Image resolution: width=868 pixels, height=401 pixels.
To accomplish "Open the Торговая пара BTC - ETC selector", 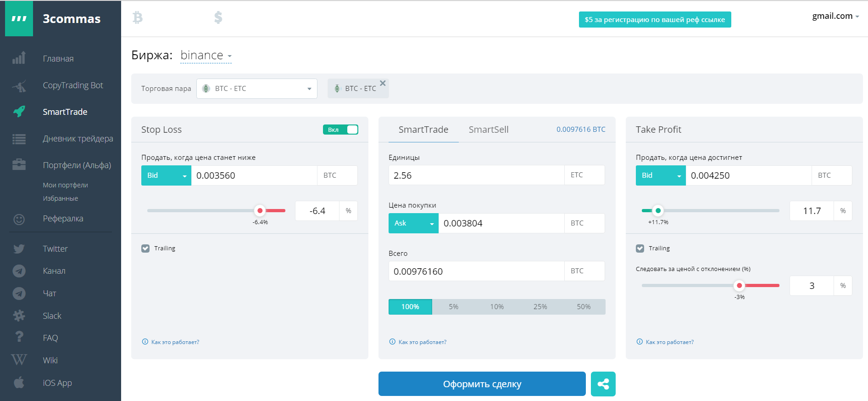I will pyautogui.click(x=257, y=89).
